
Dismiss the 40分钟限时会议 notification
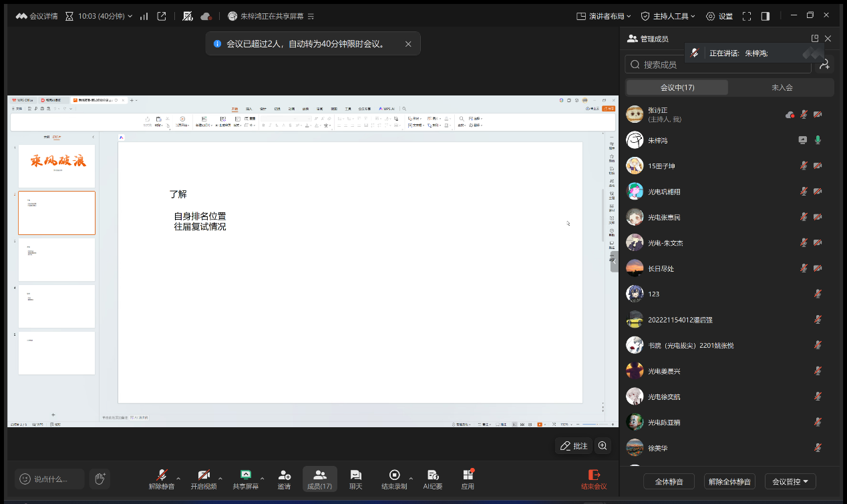click(408, 44)
